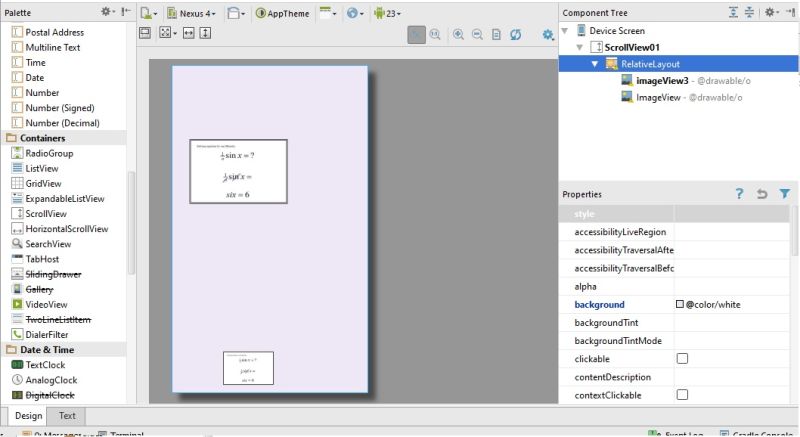Image resolution: width=800 pixels, height=437 pixels.
Task: Restore default property value icon
Action: click(x=762, y=194)
